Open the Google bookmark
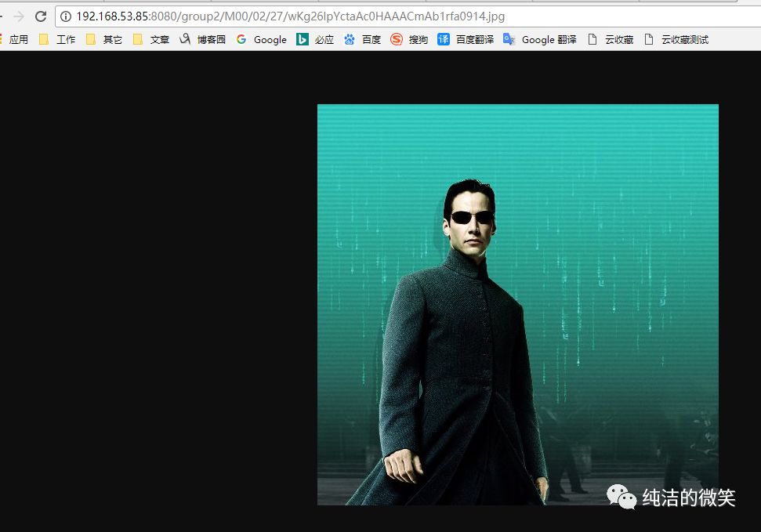 pyautogui.click(x=261, y=39)
